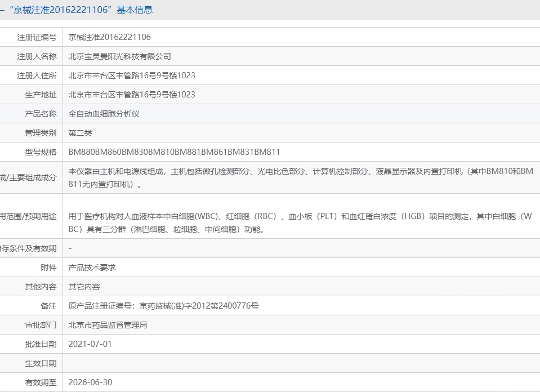Screen dimensions: 540x392
Task: Click the '注册人住所' label
Action: [37, 75]
